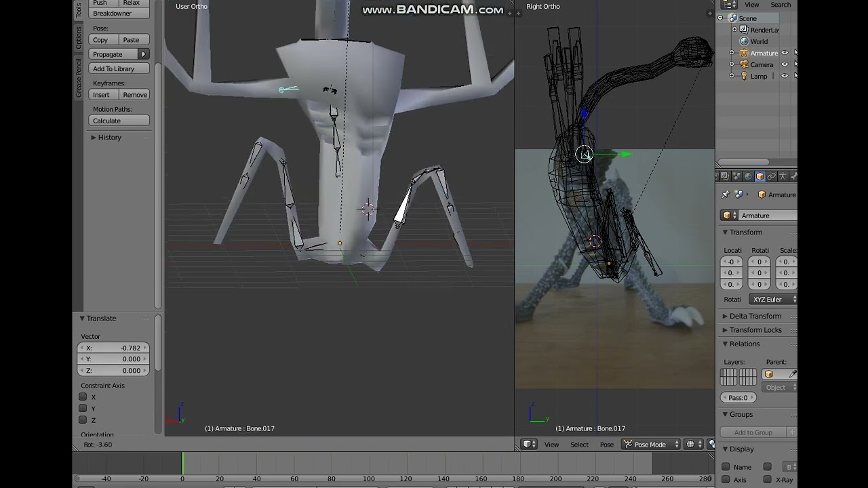The width and height of the screenshot is (868, 488).
Task: Open Scene properties tab
Action: click(x=737, y=176)
